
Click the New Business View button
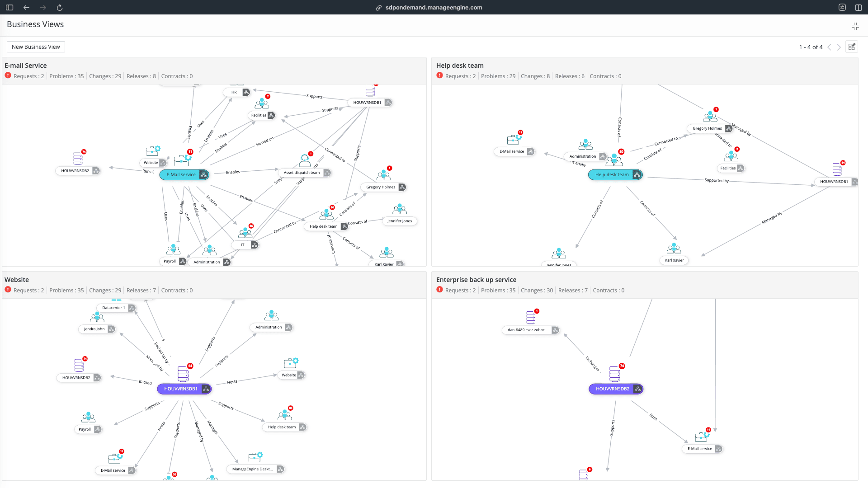coord(36,47)
